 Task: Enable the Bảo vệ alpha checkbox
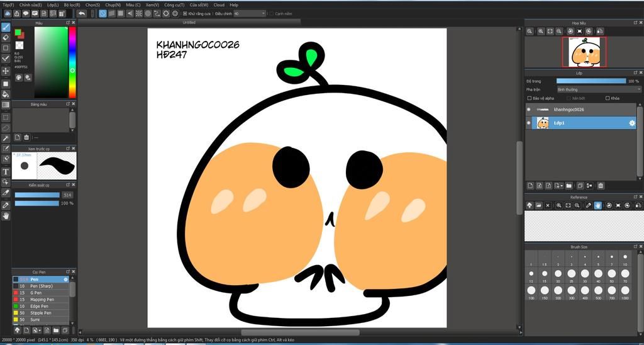coord(530,98)
